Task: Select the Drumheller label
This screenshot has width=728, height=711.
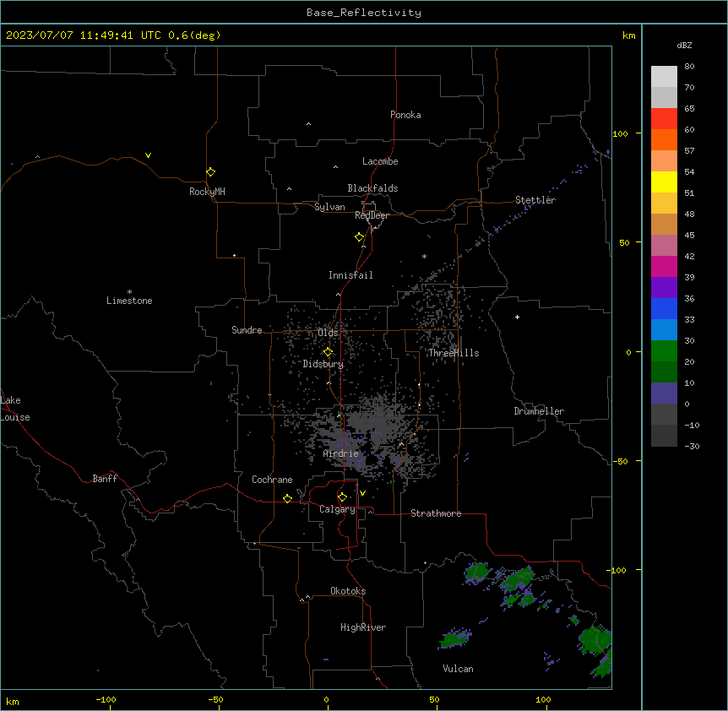Action: 539,411
